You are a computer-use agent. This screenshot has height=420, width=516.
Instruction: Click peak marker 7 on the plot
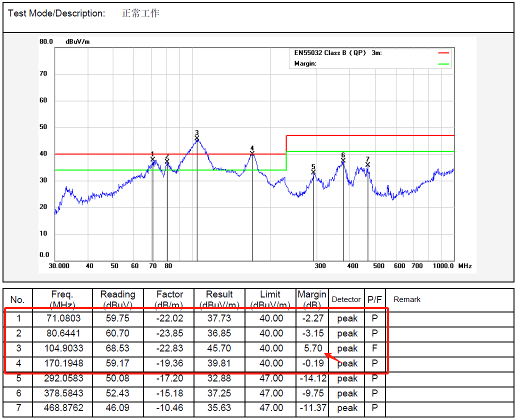click(367, 164)
